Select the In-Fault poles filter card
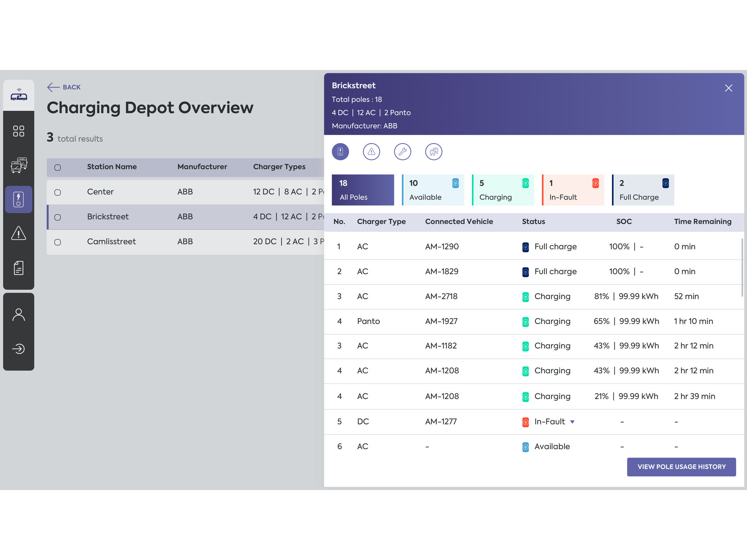The height and width of the screenshot is (560, 747). pyautogui.click(x=573, y=190)
